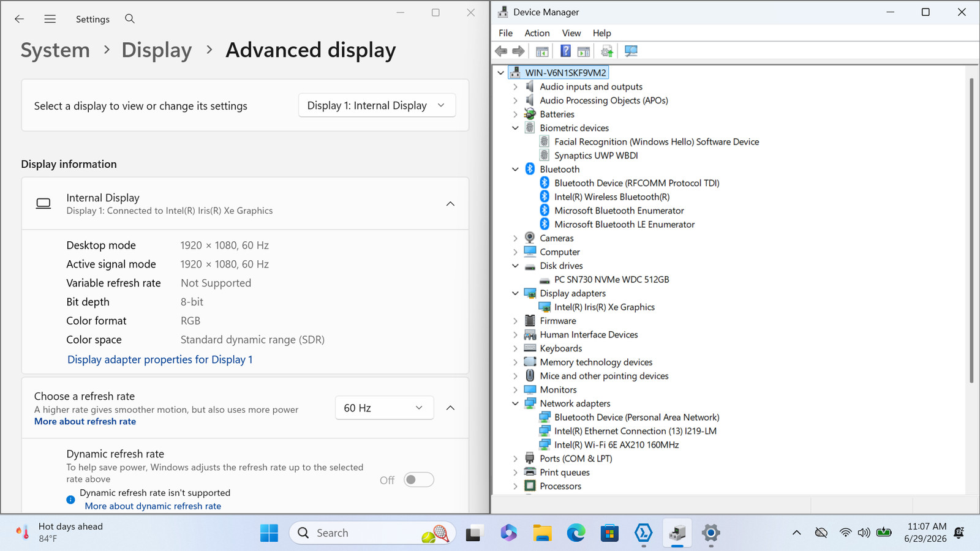
Task: Open the clock showing 11:07 AM
Action: (925, 533)
